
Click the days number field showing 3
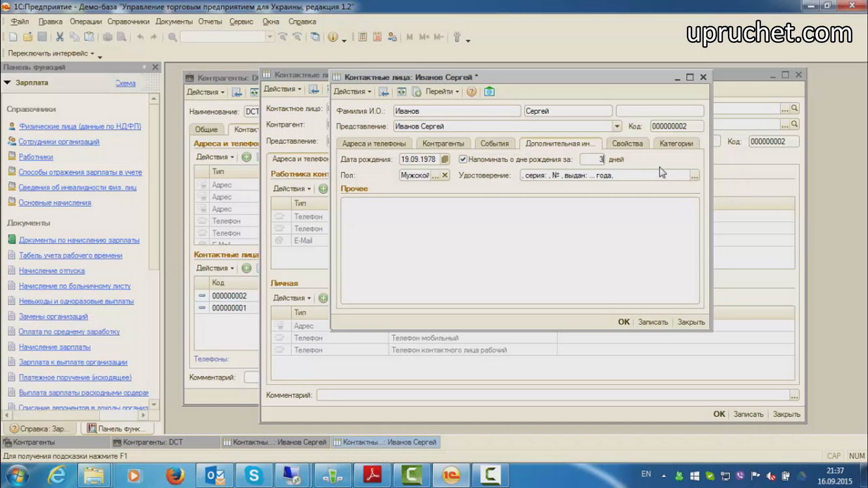(x=592, y=159)
